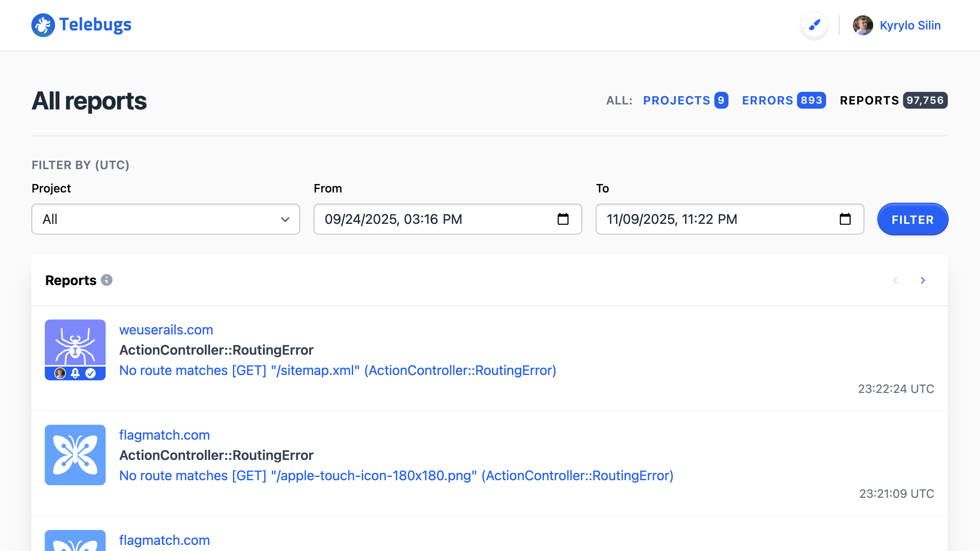Click the resolved checkmark badge on weuserails report
The image size is (980, 551).
point(90,373)
